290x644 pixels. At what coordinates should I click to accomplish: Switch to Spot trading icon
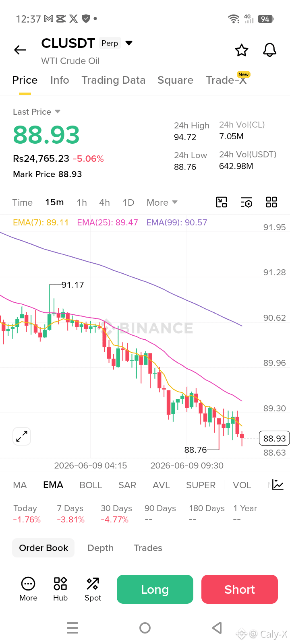93,589
